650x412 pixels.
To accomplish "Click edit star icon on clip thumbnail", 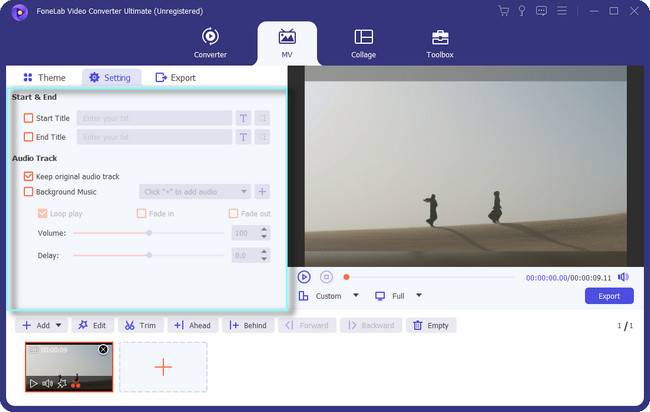I will point(62,384).
